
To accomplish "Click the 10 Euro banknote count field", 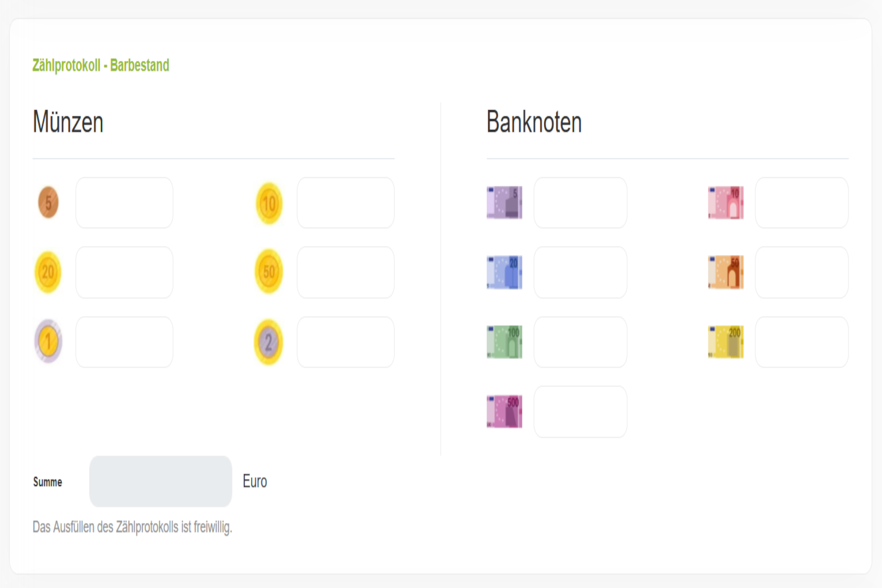I will [x=802, y=203].
